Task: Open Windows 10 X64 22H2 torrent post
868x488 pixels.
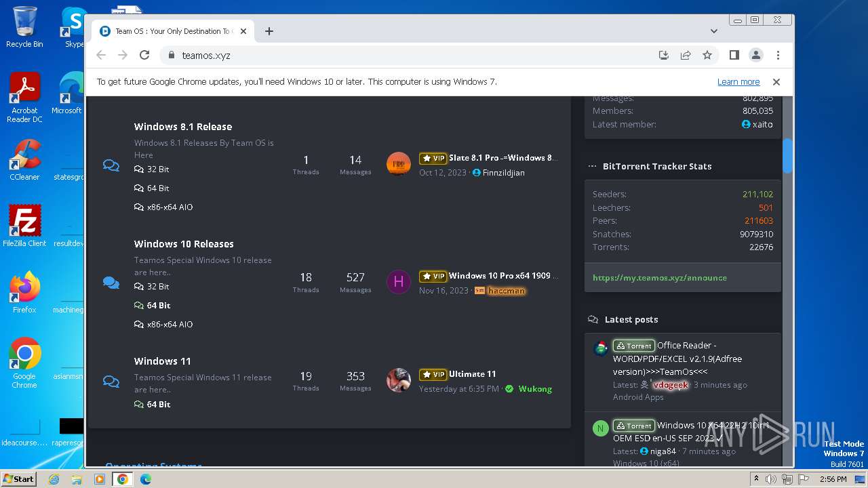Action: [691, 432]
